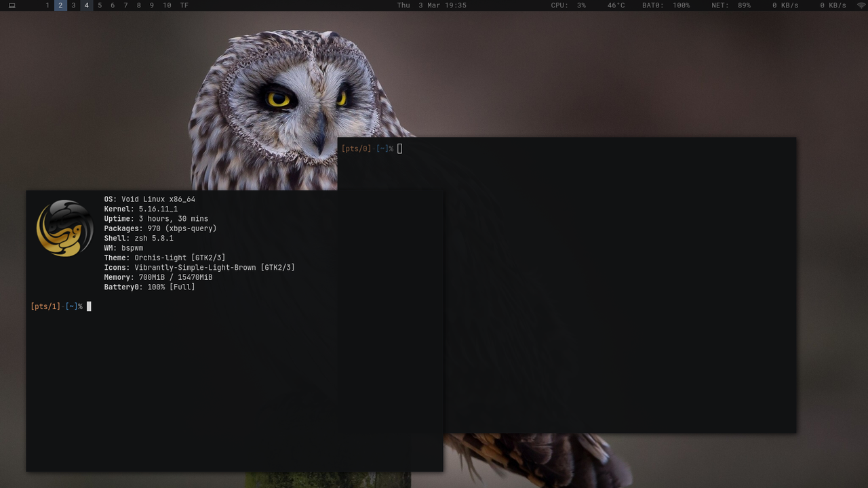Viewport: 868px width, 488px height.
Task: Focus the pts/0 terminal prompt cursor
Action: click(400, 148)
